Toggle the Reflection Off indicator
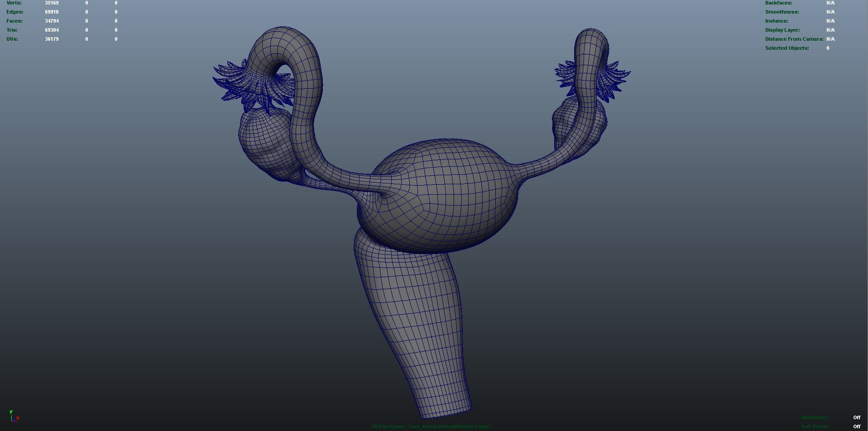The width and height of the screenshot is (868, 431). click(x=856, y=417)
